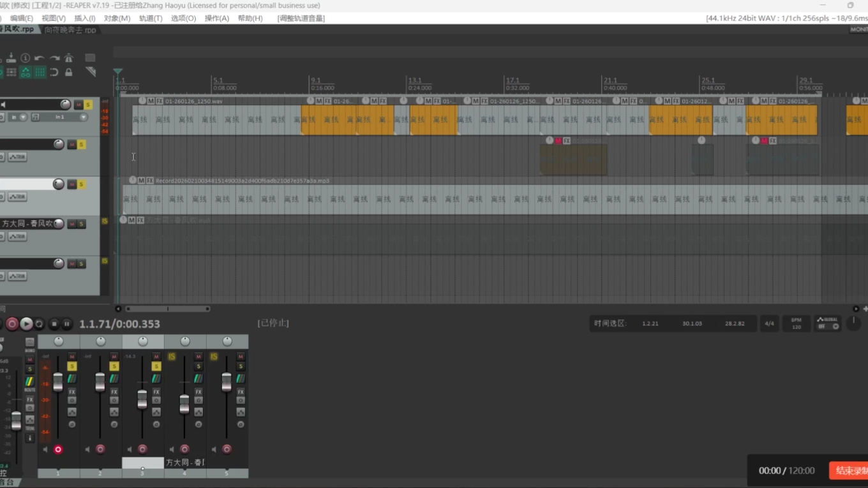
Task: Click the time selection start value 1.2.21
Action: click(650, 323)
